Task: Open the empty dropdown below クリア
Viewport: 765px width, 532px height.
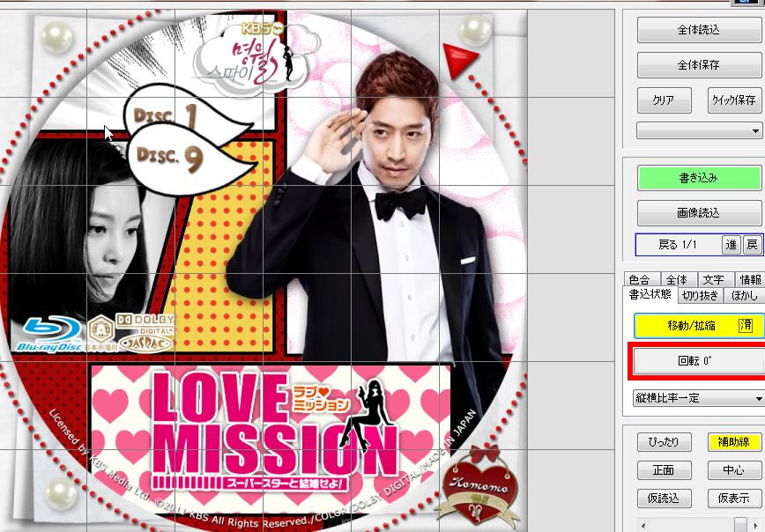Action: tap(698, 130)
